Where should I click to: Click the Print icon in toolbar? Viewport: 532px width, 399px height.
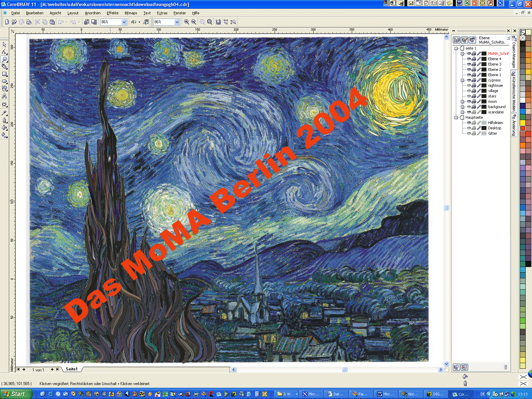click(x=29, y=22)
